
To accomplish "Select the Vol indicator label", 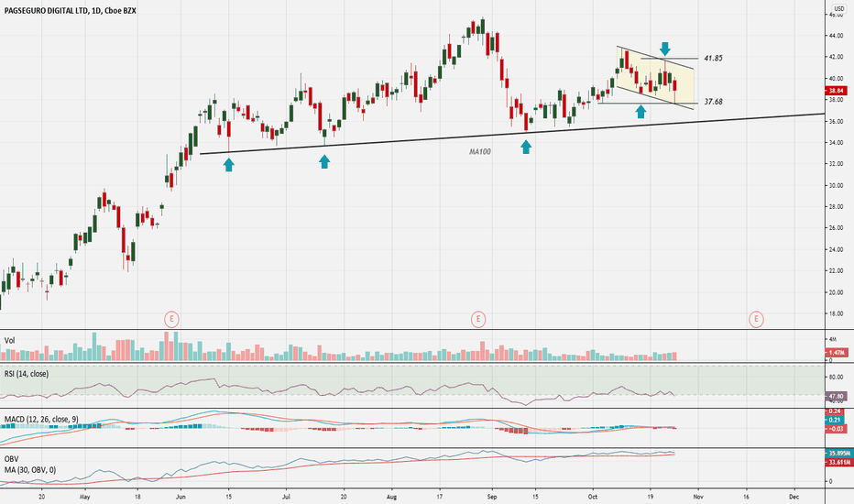I will 10,341.
